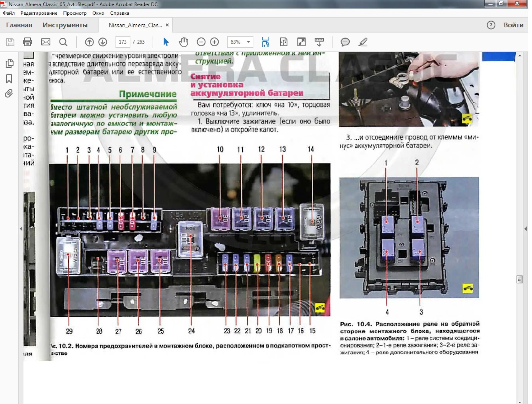The width and height of the screenshot is (532, 404).
Task: Send file by email envelope icon
Action: click(46, 42)
